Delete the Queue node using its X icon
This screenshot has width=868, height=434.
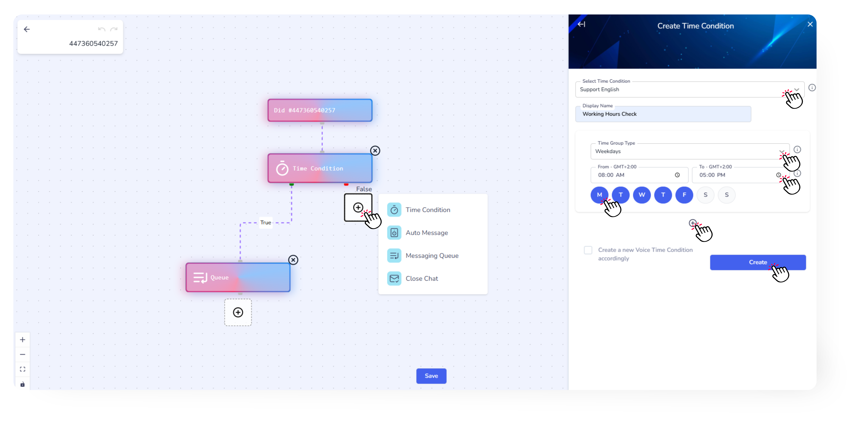point(293,260)
